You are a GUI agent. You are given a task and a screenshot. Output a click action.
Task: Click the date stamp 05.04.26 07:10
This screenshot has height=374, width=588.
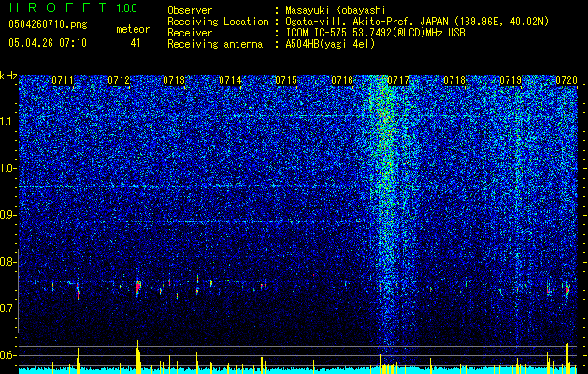[48, 43]
